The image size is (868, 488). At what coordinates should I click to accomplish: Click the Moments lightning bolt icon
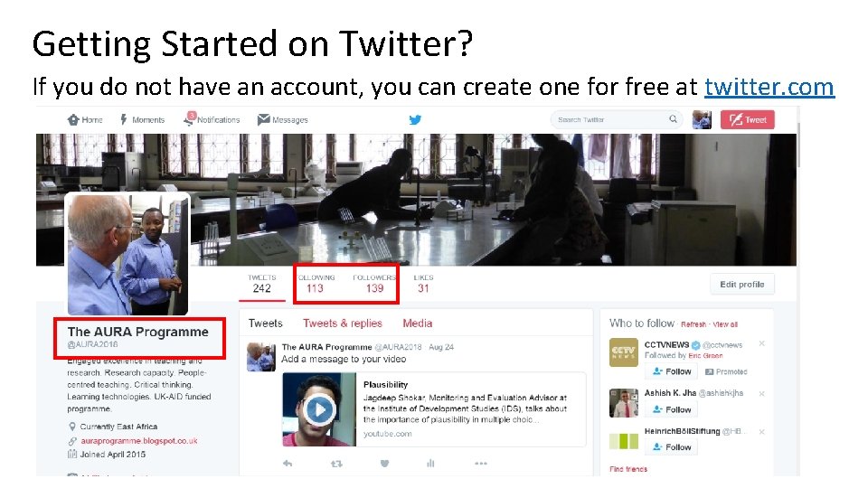pyautogui.click(x=124, y=119)
